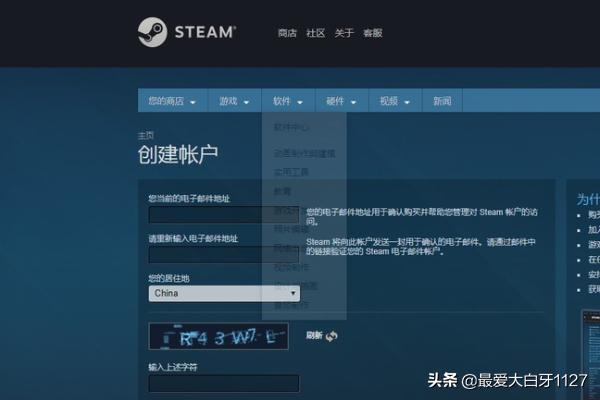Screen dimensions: 600x400
Task: Select 教育 in the software menu
Action: pos(282,191)
